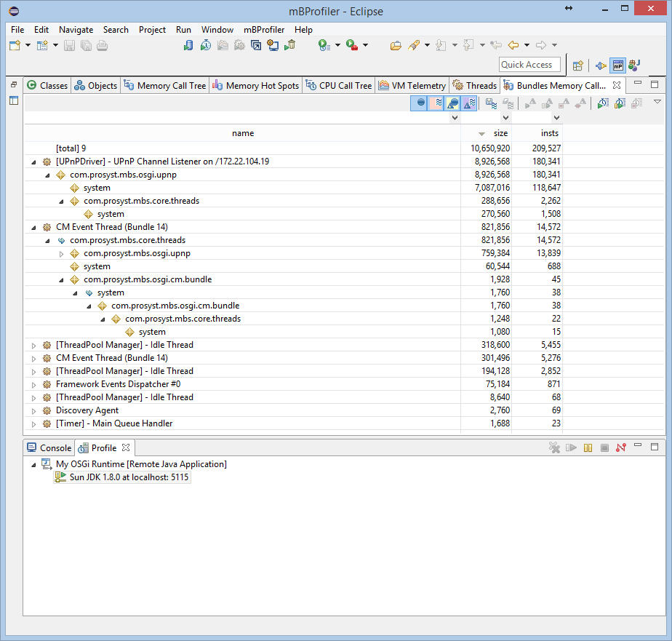The image size is (672, 641).
Task: Click the Open Folder toolbar icon
Action: [396, 45]
